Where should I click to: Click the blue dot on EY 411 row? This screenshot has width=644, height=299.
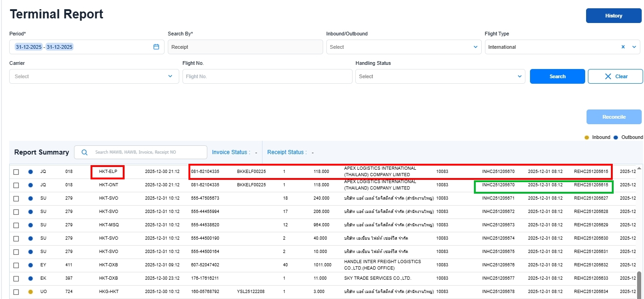(30, 265)
